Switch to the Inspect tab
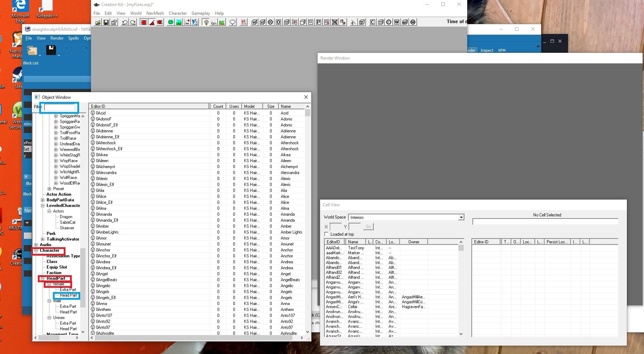 point(487,50)
